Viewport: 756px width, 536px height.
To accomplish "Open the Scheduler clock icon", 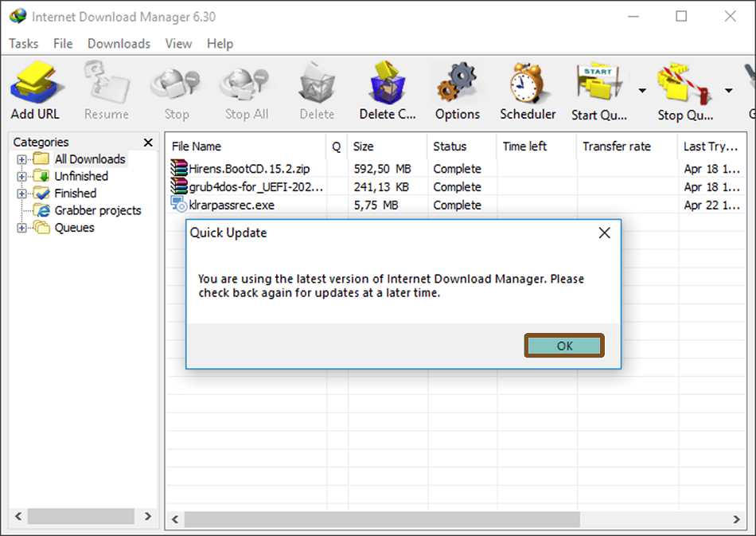I will pyautogui.click(x=527, y=84).
